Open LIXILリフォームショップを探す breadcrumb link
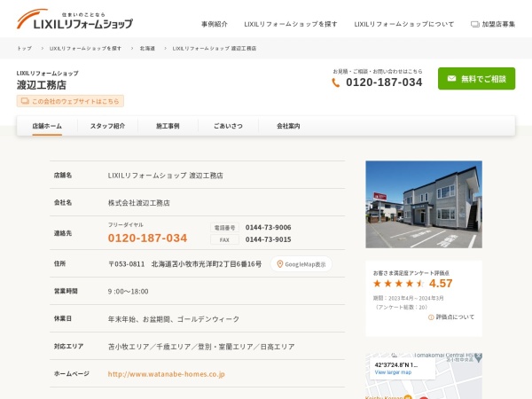The height and width of the screenshot is (399, 532). (x=85, y=48)
